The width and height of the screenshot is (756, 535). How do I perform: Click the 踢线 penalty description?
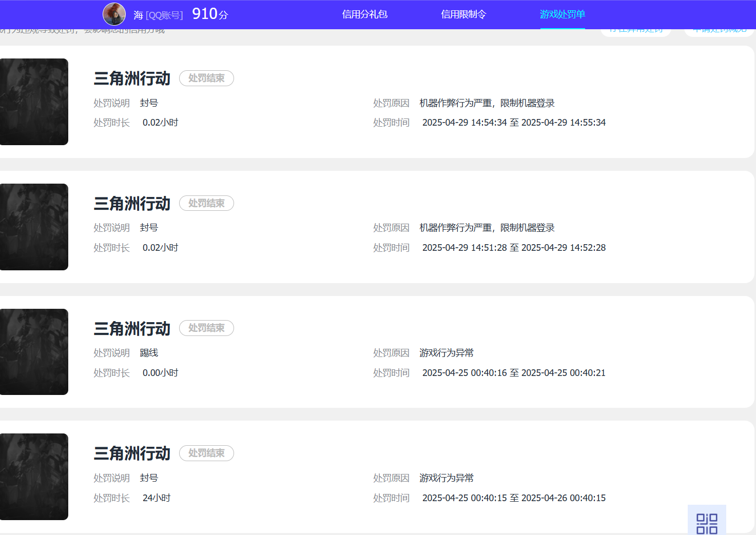pyautogui.click(x=149, y=353)
